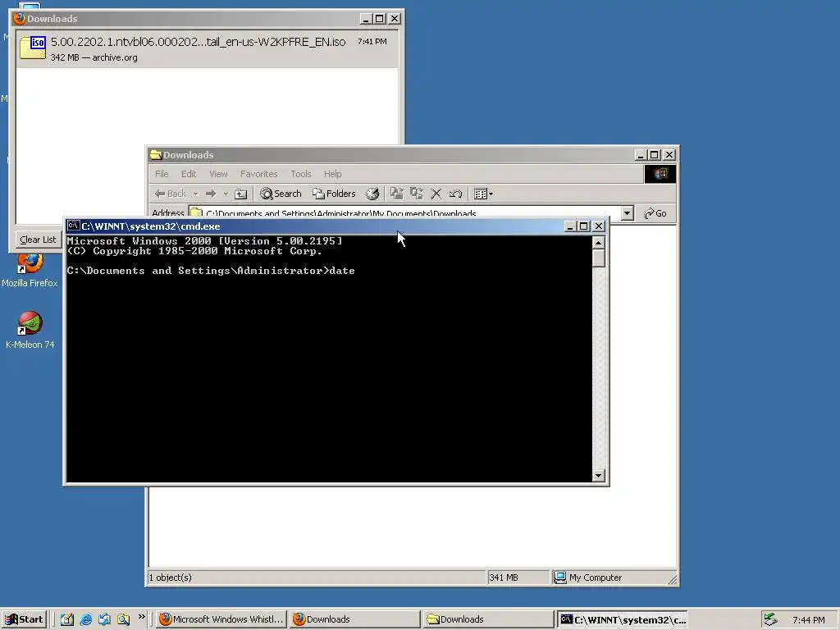Viewport: 840px width, 630px height.
Task: Expand the Quick Launch overflow chevron
Action: click(x=141, y=617)
